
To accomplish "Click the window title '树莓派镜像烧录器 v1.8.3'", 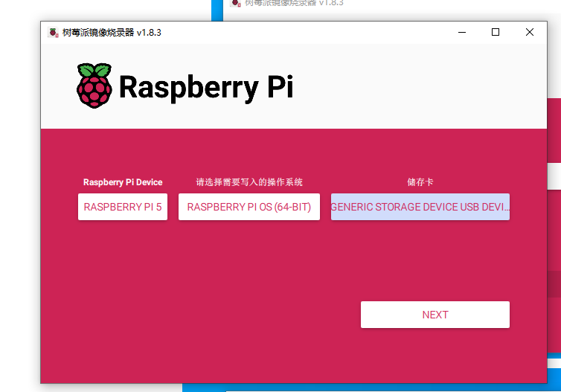I will 112,33.
